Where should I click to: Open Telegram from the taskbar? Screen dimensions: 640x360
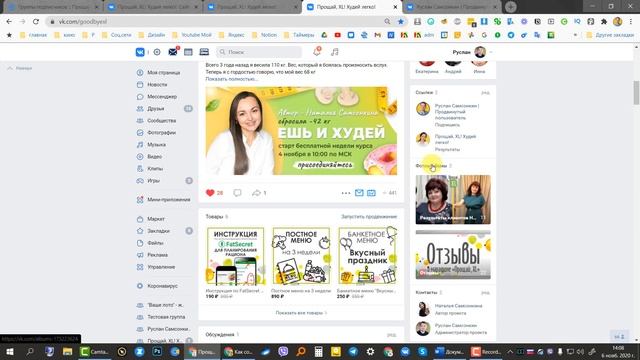pyautogui.click(x=353, y=352)
